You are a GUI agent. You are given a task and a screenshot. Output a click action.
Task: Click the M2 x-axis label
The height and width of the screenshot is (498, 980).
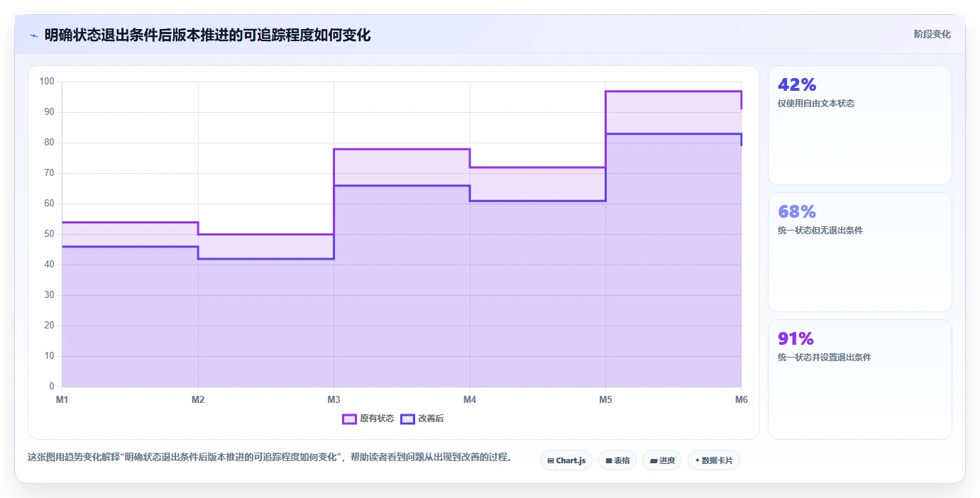pyautogui.click(x=198, y=400)
